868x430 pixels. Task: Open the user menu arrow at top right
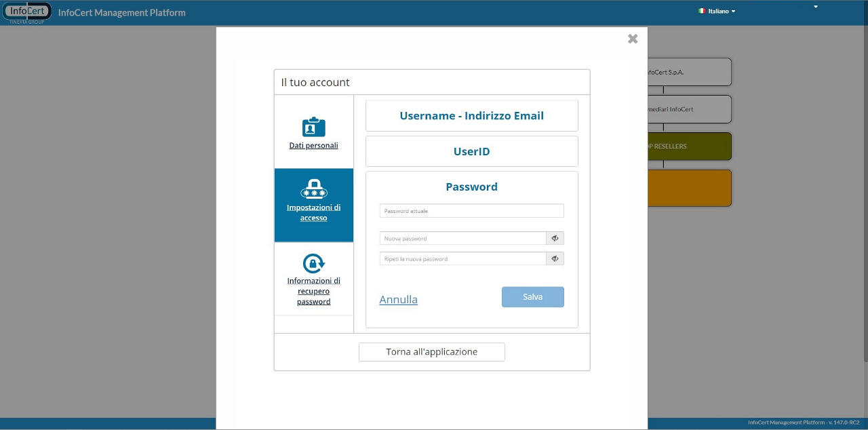(x=816, y=7)
